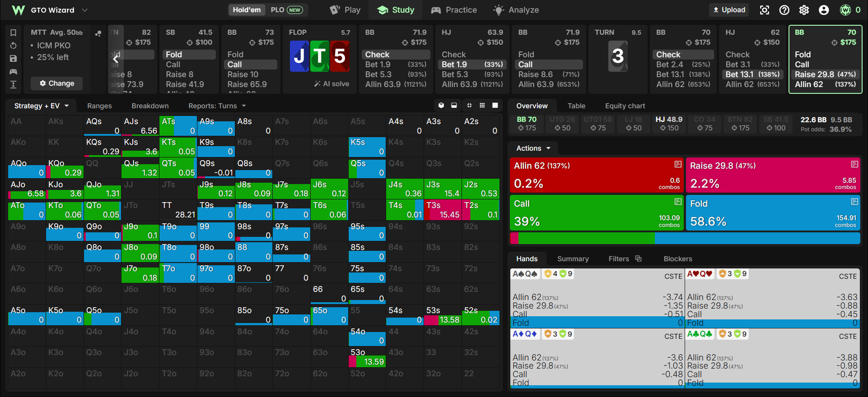Click the collapse-arrows icon above the matrix

[x=469, y=106]
